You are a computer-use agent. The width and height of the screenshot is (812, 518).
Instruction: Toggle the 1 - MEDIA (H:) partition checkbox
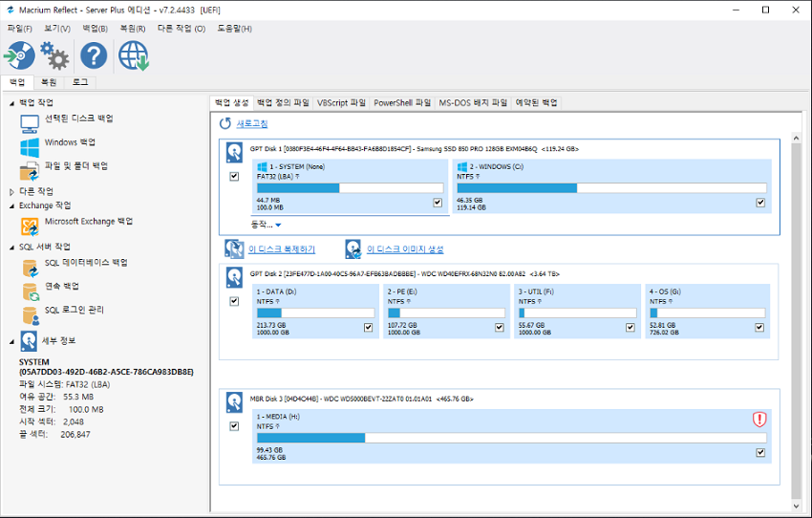[760, 452]
